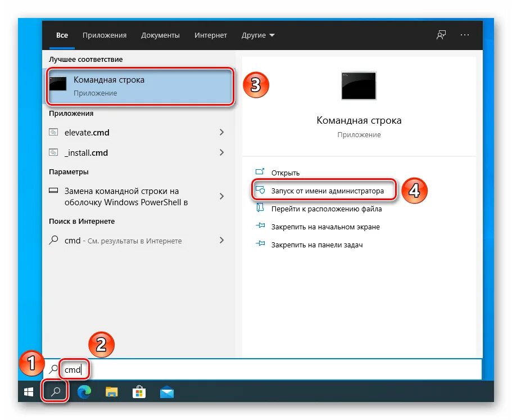
Task: Select the Командная строка best match result
Action: [x=140, y=86]
